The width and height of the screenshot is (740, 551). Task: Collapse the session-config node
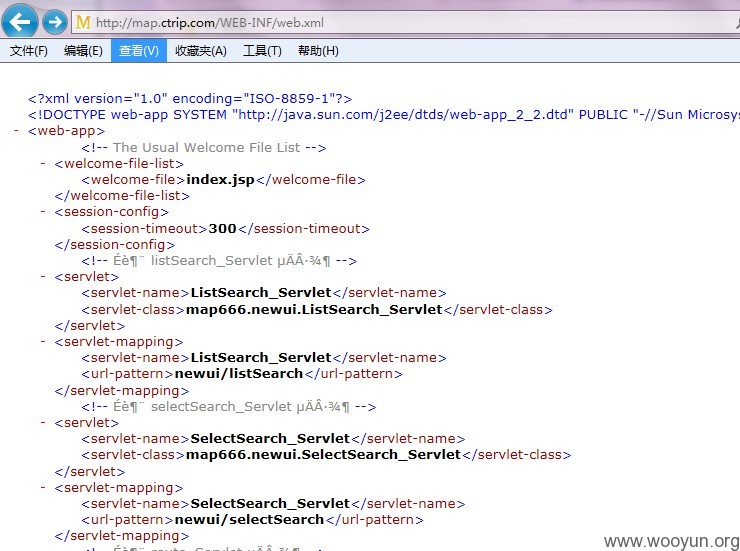click(43, 211)
